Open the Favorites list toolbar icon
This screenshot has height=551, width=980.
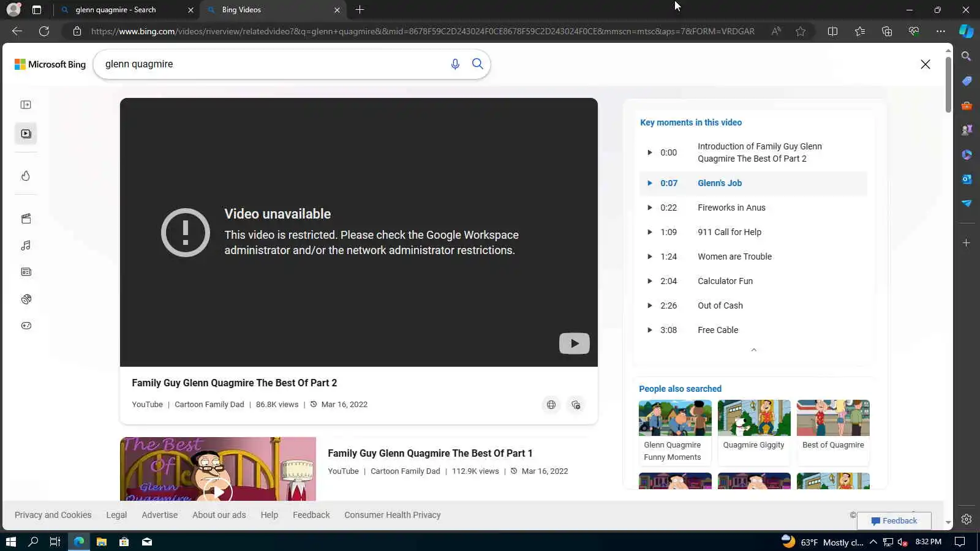[860, 31]
